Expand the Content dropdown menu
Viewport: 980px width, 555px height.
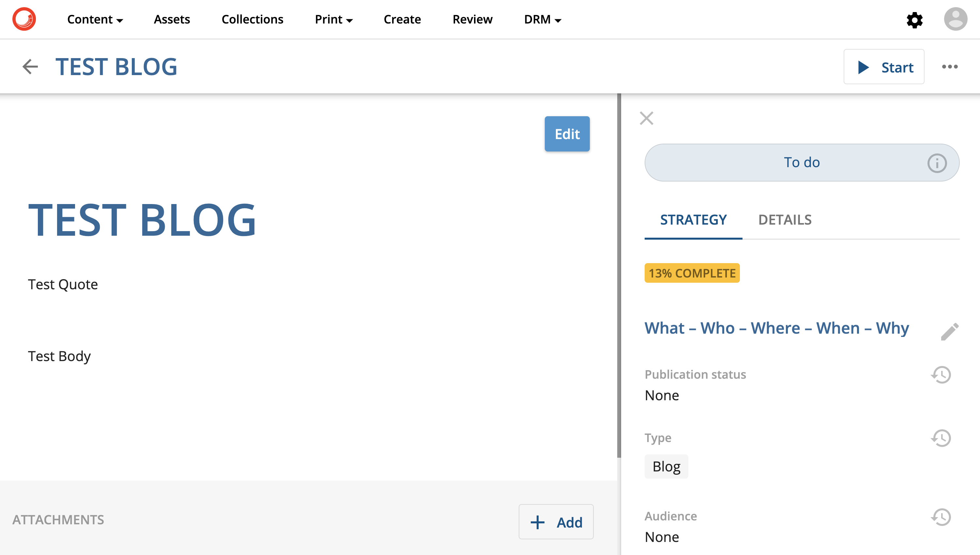tap(95, 19)
